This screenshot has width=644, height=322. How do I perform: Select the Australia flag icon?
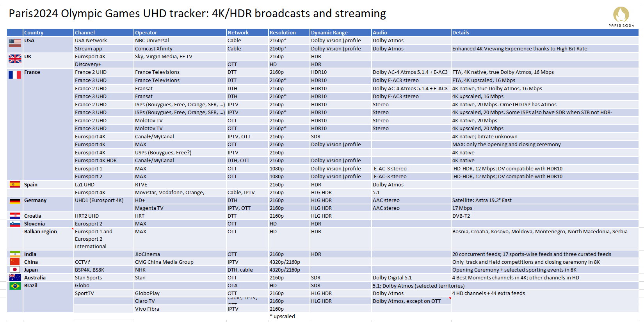(x=15, y=277)
